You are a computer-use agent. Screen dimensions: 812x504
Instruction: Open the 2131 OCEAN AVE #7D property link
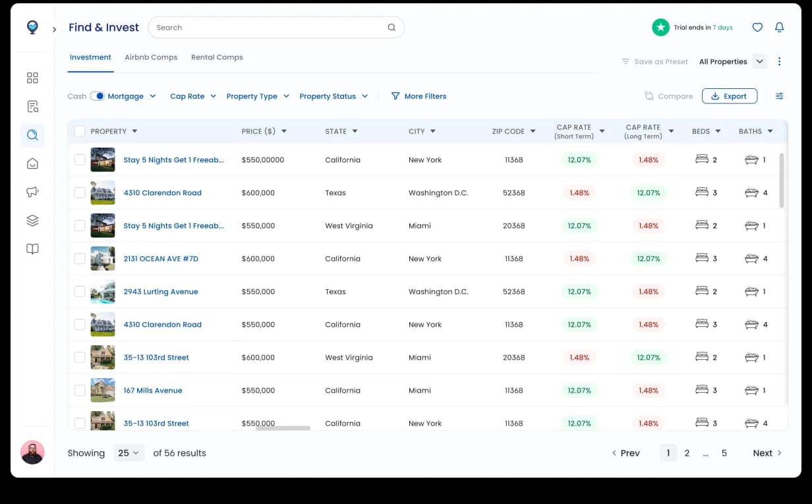[161, 258]
